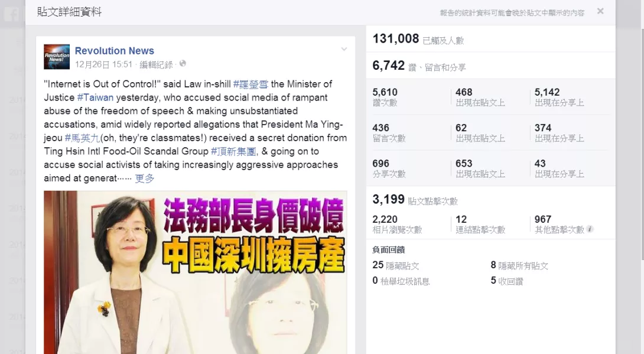This screenshot has width=644, height=354.
Task: Open the #羅瑩雪 hashtag
Action: point(251,84)
